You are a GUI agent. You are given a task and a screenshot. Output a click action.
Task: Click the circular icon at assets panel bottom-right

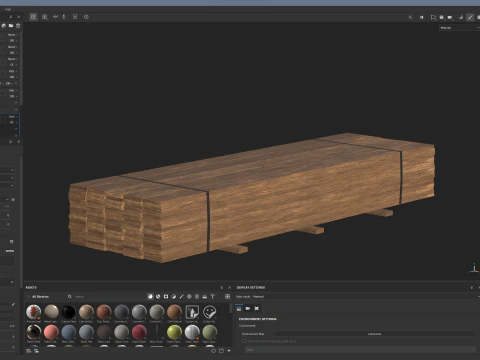click(x=213, y=351)
